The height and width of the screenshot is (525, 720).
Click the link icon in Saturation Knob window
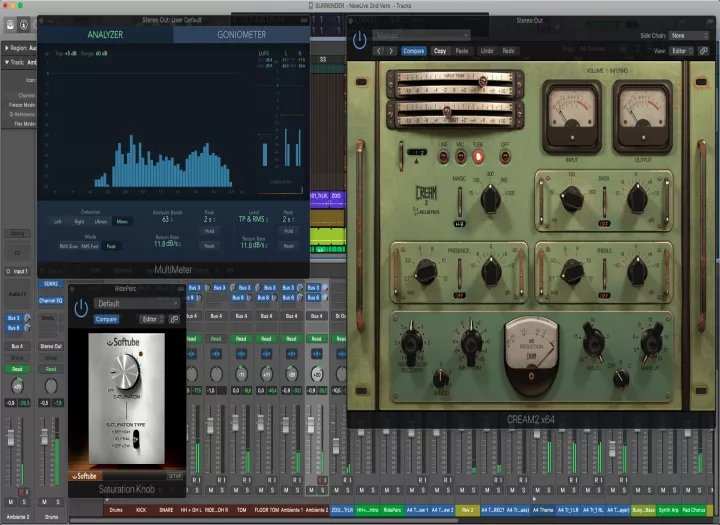tap(174, 319)
